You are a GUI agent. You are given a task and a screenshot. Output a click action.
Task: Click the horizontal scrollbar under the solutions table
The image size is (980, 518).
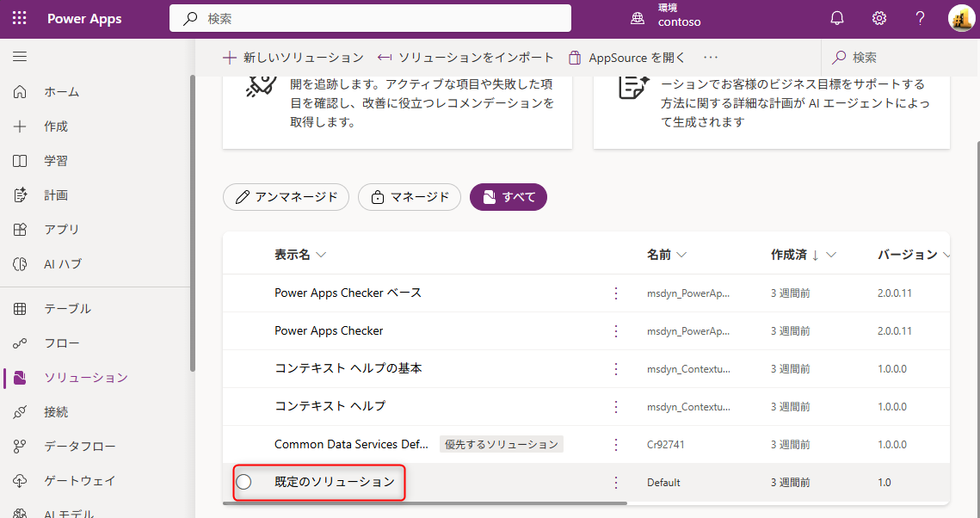(430, 503)
